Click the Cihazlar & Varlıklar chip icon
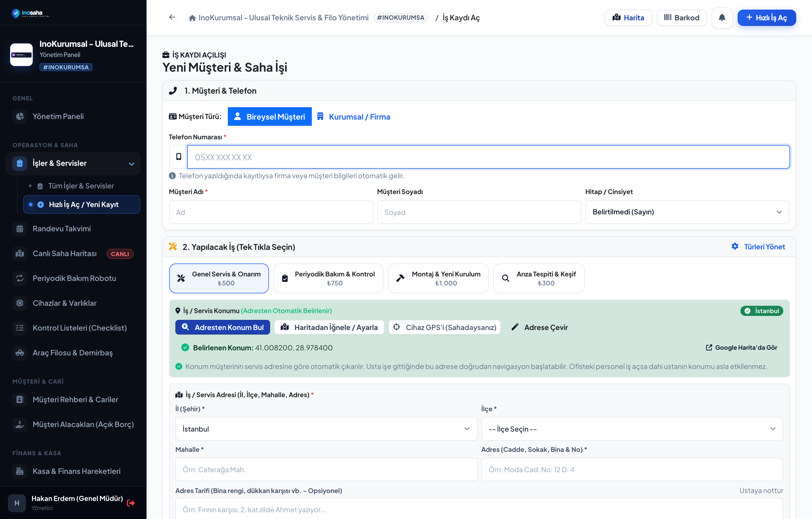The height and width of the screenshot is (519, 812). pos(20,303)
